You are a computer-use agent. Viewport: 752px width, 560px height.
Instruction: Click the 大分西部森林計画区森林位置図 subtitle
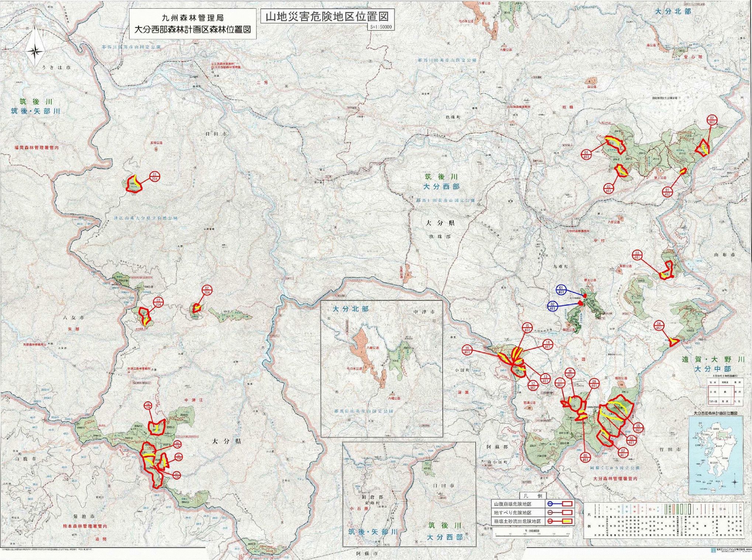click(x=193, y=30)
